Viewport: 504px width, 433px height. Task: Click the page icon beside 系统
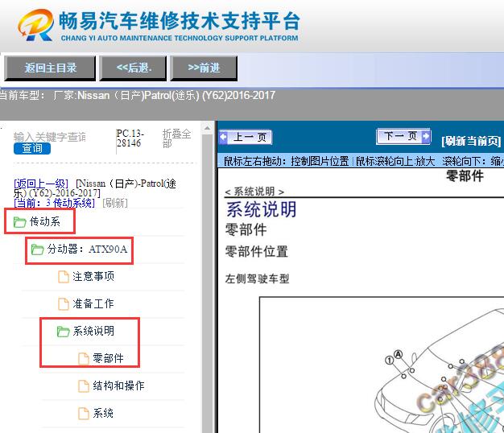pyautogui.click(x=84, y=414)
